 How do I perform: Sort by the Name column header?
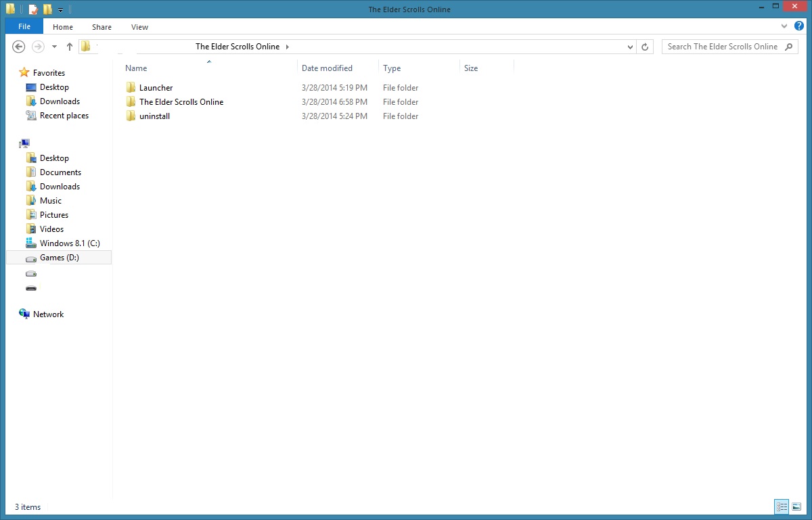pyautogui.click(x=136, y=68)
